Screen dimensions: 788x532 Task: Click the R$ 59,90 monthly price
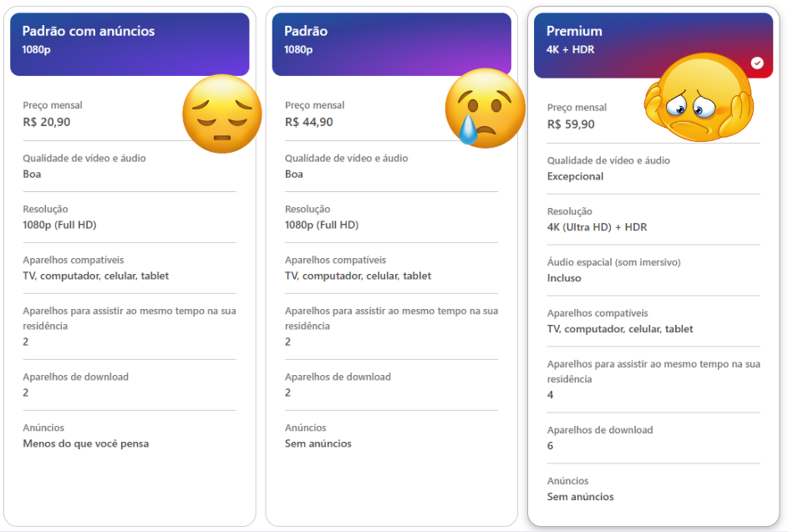(x=571, y=124)
